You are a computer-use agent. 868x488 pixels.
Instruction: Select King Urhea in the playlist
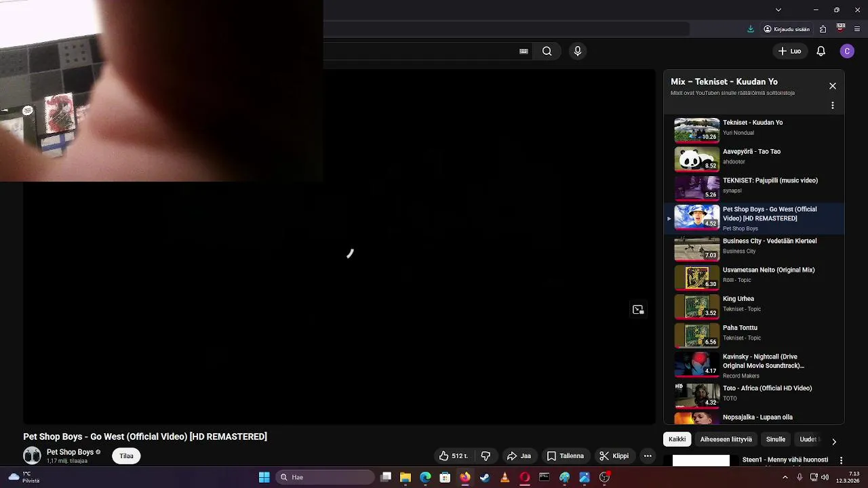(x=754, y=306)
